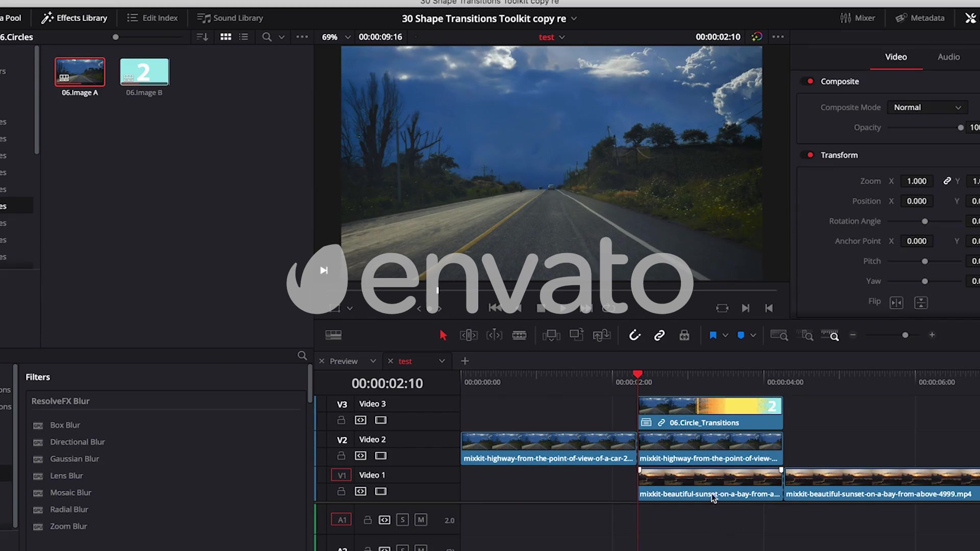The height and width of the screenshot is (551, 980).
Task: Toggle timeline snapping magnet icon
Action: coord(634,335)
